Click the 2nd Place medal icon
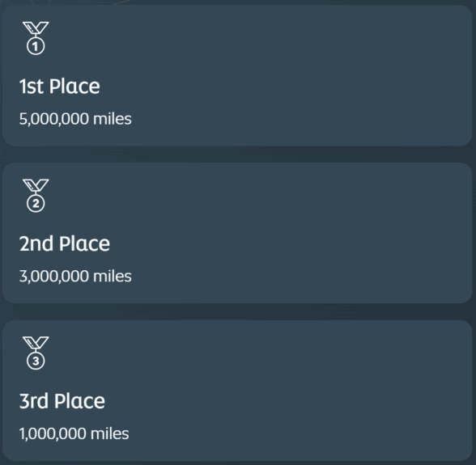476x465 pixels. tap(36, 196)
